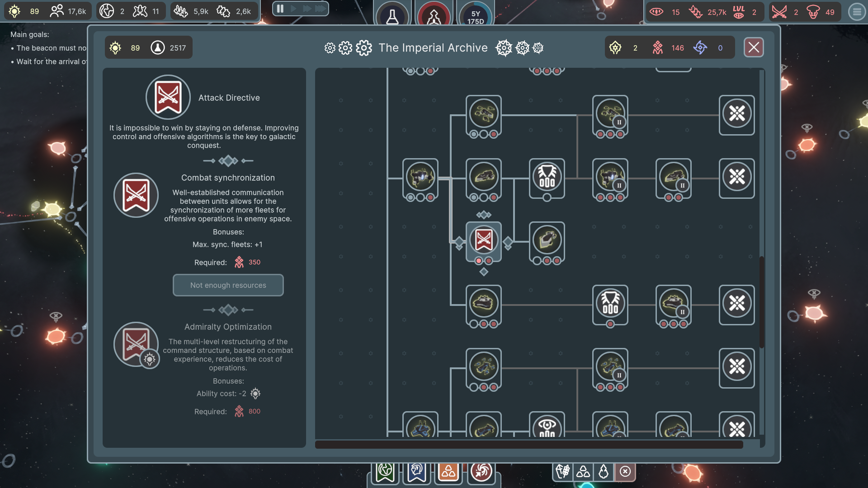This screenshot has width=868, height=488.
Task: Click 'Max. sync. fleets: +1' bonus text
Action: tap(227, 244)
